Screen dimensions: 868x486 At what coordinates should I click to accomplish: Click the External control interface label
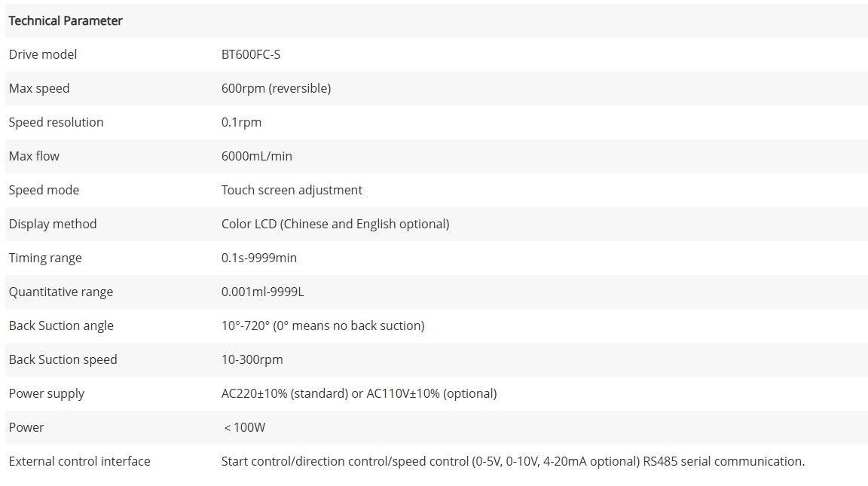pyautogui.click(x=80, y=461)
